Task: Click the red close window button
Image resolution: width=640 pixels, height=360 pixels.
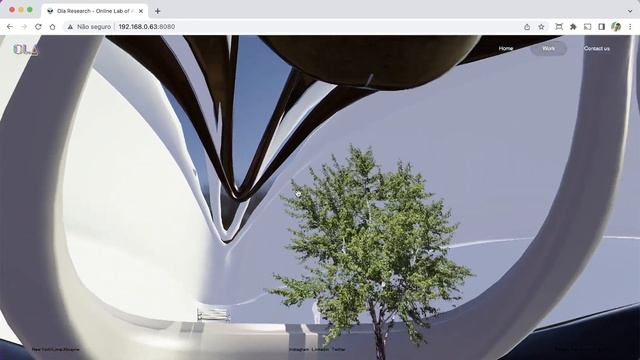Action: (x=12, y=10)
